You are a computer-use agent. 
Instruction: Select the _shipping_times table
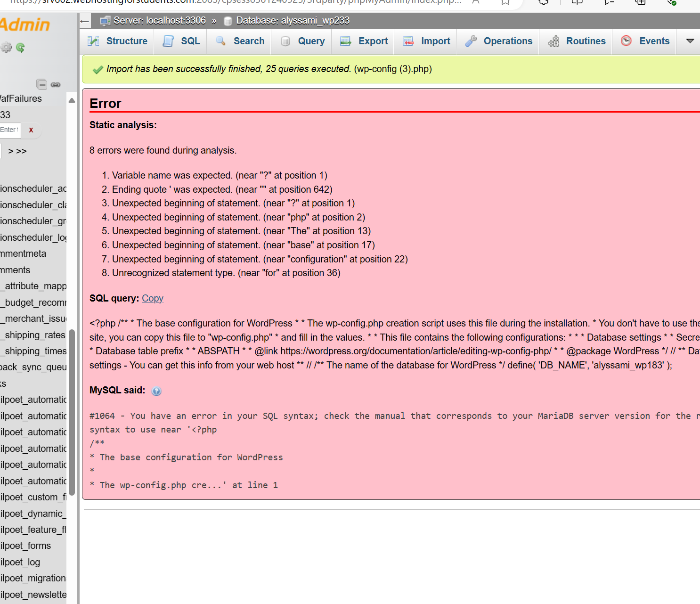33,351
